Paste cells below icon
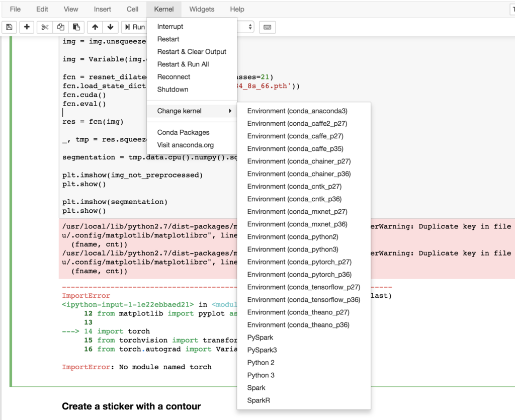This screenshot has width=515, height=420. pyautogui.click(x=76, y=27)
